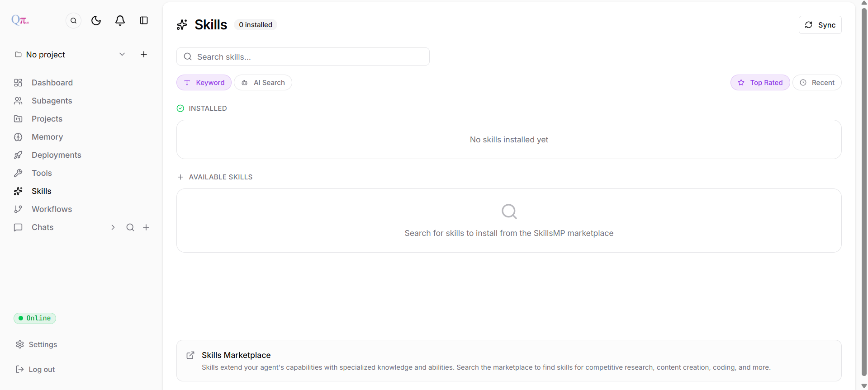Image resolution: width=868 pixels, height=390 pixels.
Task: Sort skills by Top Rated
Action: 760,83
